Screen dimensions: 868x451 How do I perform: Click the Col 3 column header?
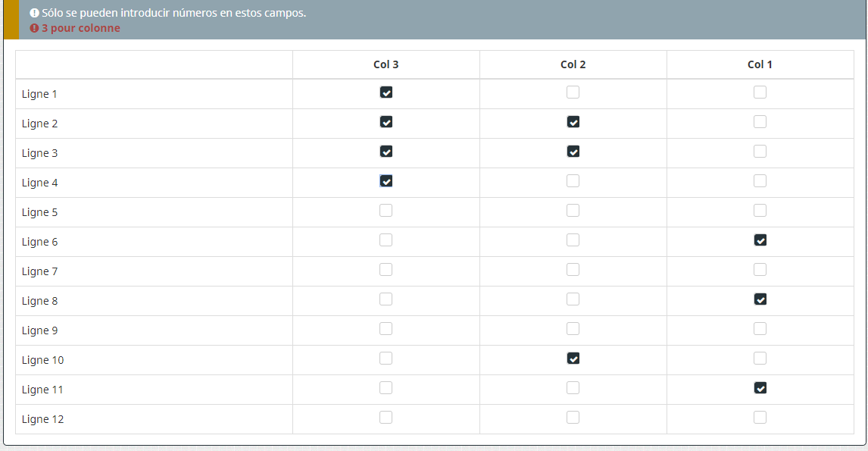(386, 64)
